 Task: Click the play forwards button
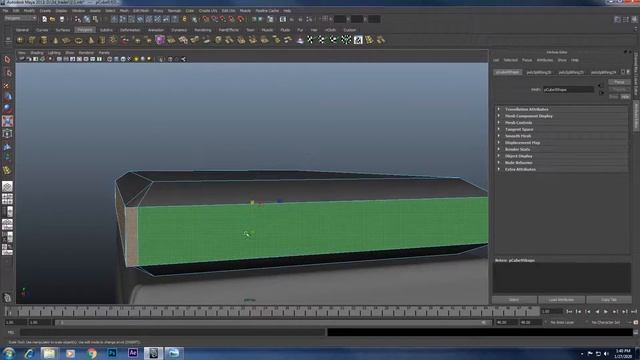pyautogui.click(x=606, y=311)
